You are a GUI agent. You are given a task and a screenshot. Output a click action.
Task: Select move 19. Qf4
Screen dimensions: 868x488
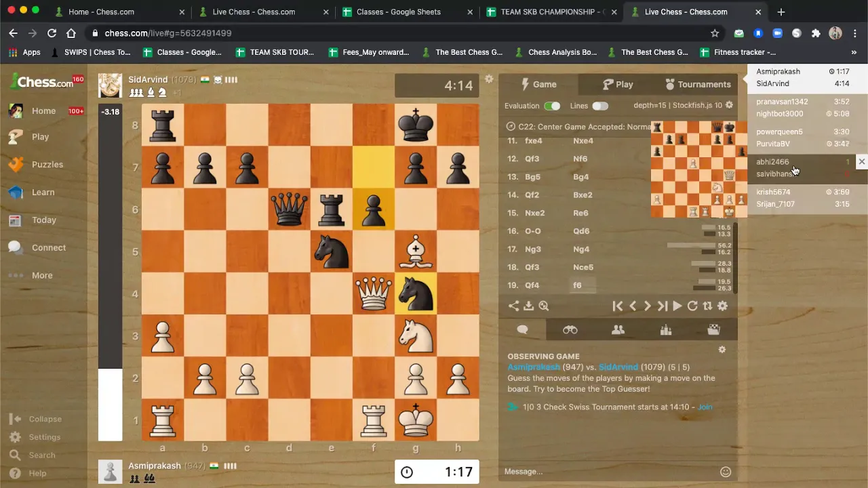532,285
